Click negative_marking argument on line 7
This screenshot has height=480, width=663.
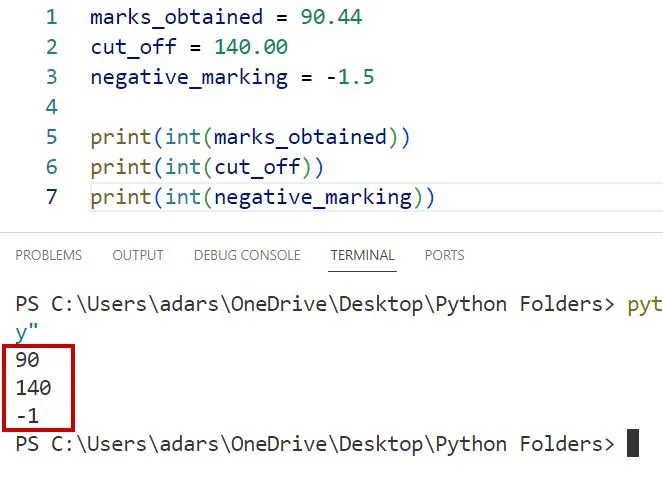(313, 197)
